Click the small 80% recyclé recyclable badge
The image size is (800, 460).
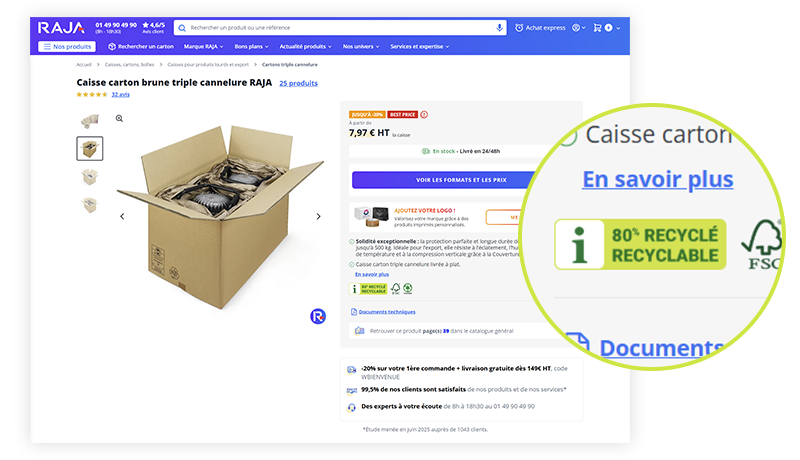tap(368, 289)
